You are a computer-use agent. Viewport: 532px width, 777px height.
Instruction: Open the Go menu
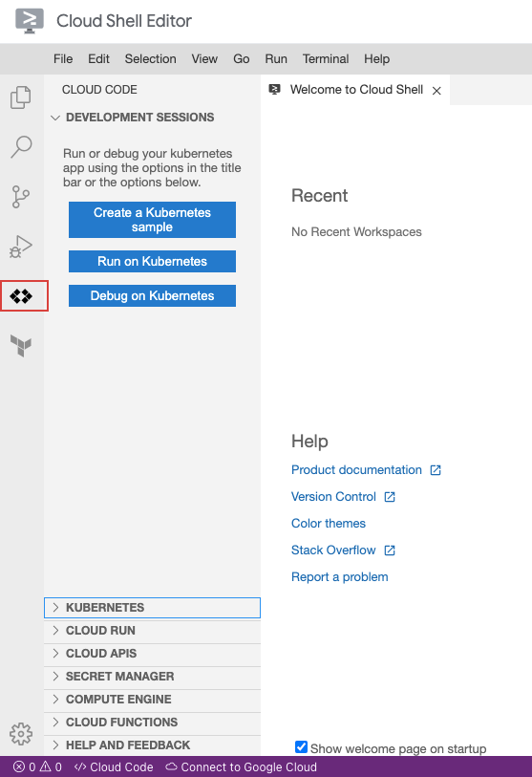pos(242,59)
